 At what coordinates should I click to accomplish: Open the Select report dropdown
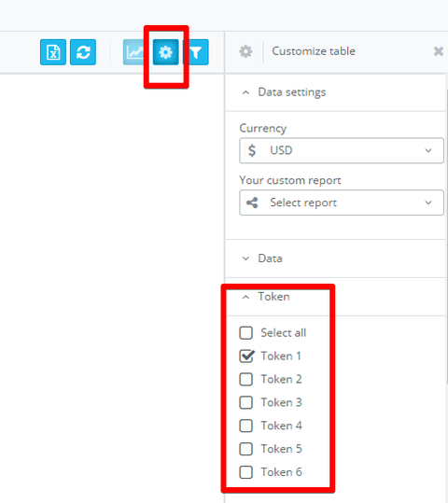pos(342,203)
